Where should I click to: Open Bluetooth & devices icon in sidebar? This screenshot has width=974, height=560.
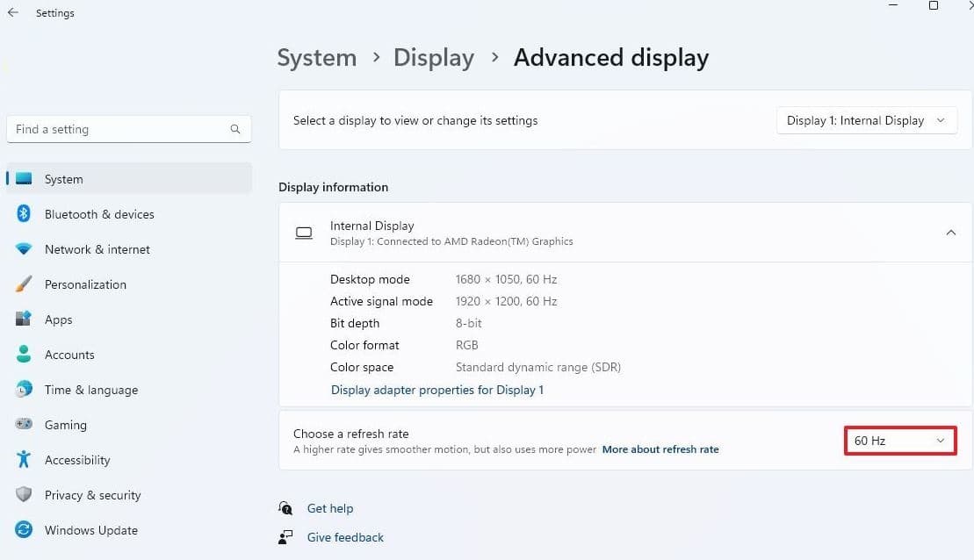[25, 214]
